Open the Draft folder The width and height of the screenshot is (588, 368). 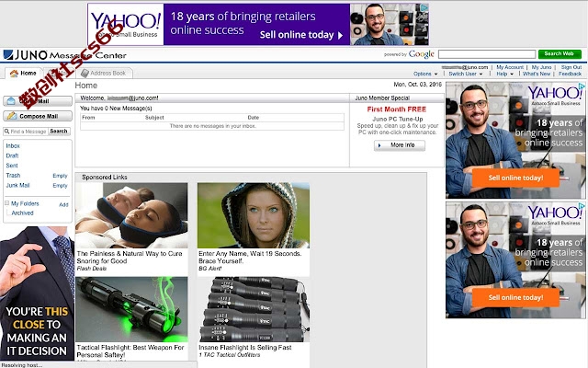(12, 155)
